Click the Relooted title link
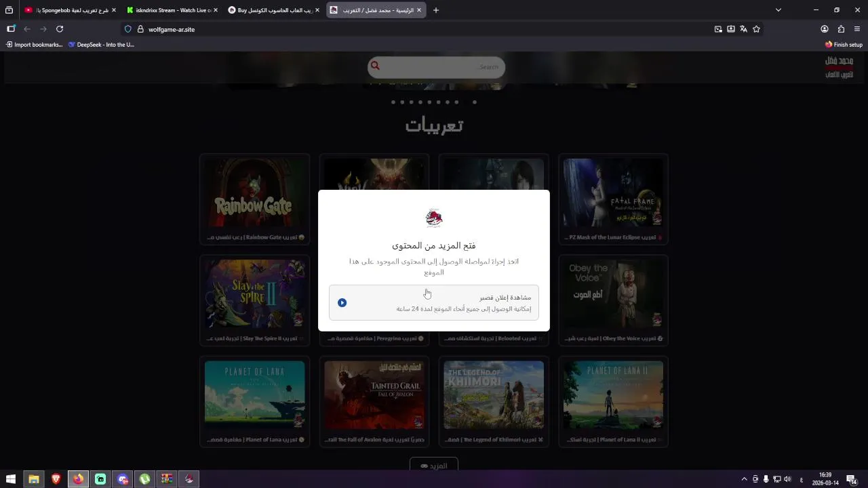The height and width of the screenshot is (488, 868). pyautogui.click(x=494, y=338)
